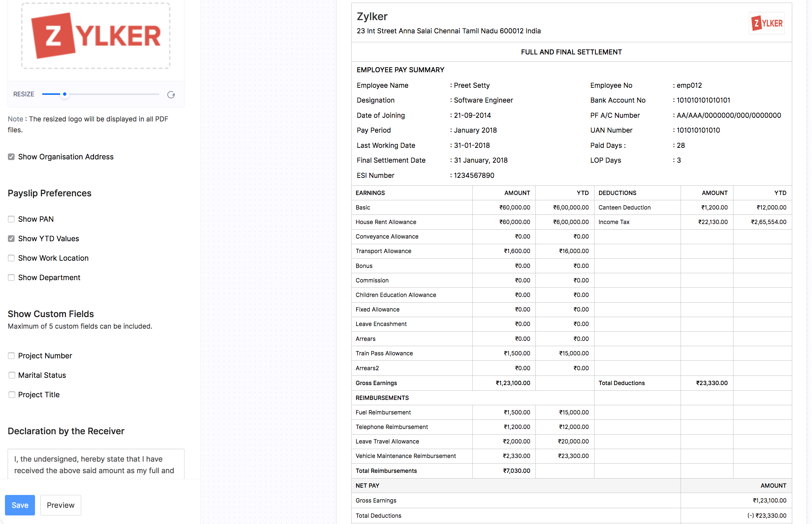Click the Zylker logo in the payslip header
812x524 pixels.
pyautogui.click(x=766, y=23)
